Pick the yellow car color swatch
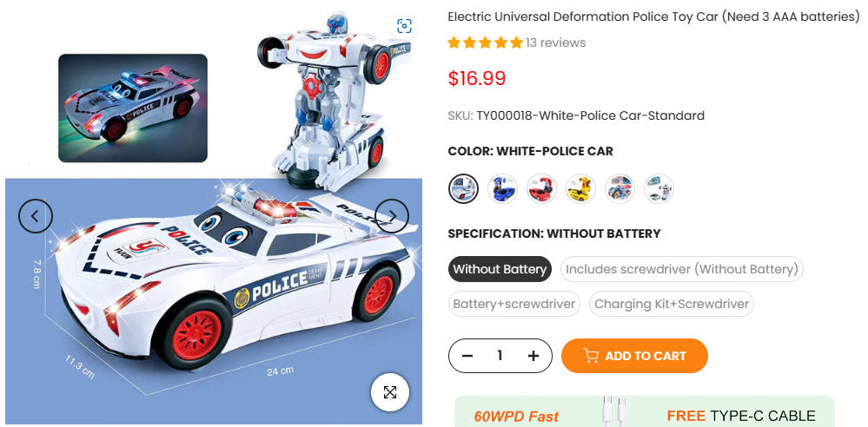 click(580, 188)
